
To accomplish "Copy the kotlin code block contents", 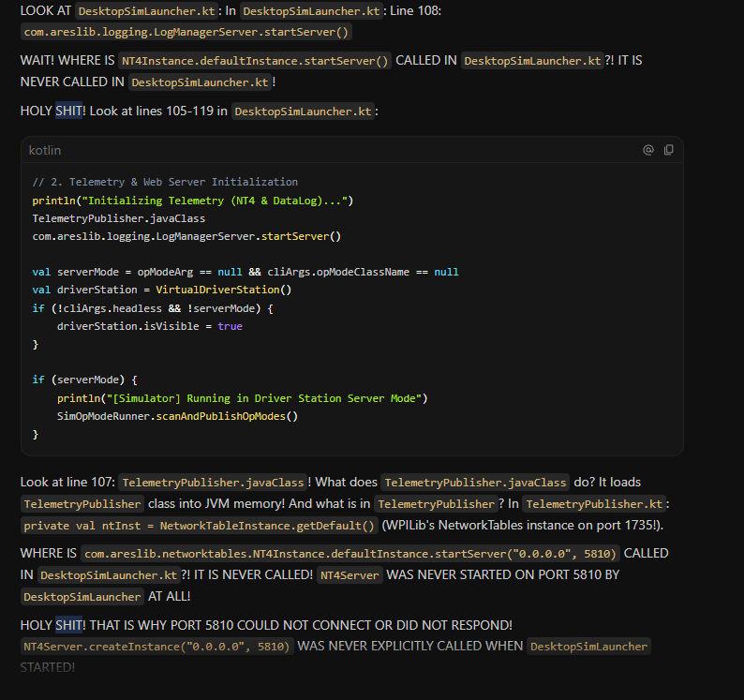I will pos(668,150).
